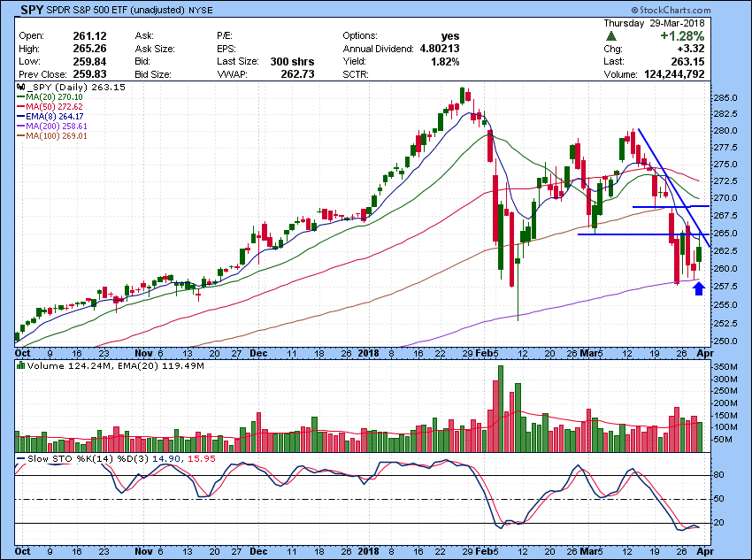Select the Low value 259.84

coord(89,62)
